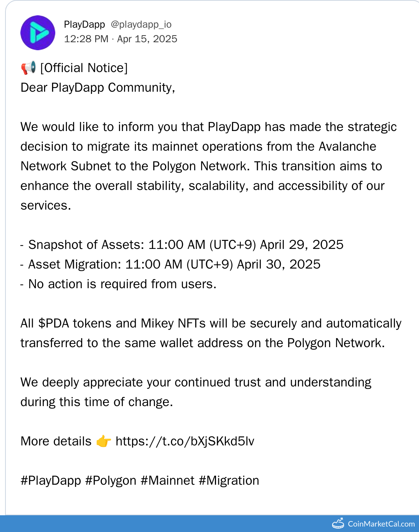Open the t.co/bXjSKkd5lv details link

[x=185, y=441]
